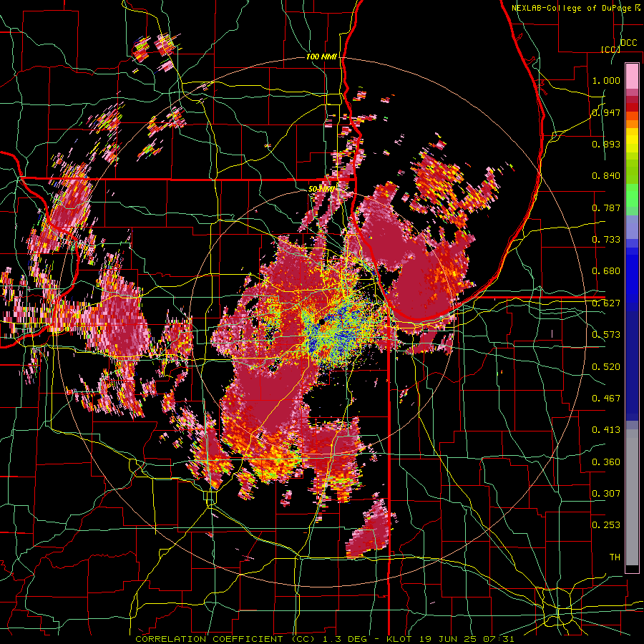Pick the bright green legend segment
Viewport: 644px width, 644px height.
(632, 195)
